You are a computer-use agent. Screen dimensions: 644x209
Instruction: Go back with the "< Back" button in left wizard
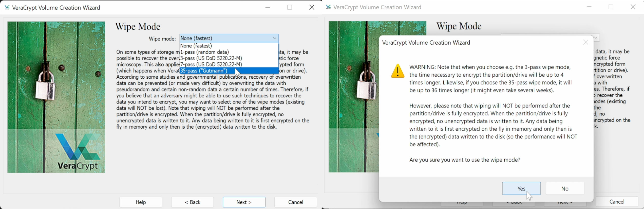point(192,202)
